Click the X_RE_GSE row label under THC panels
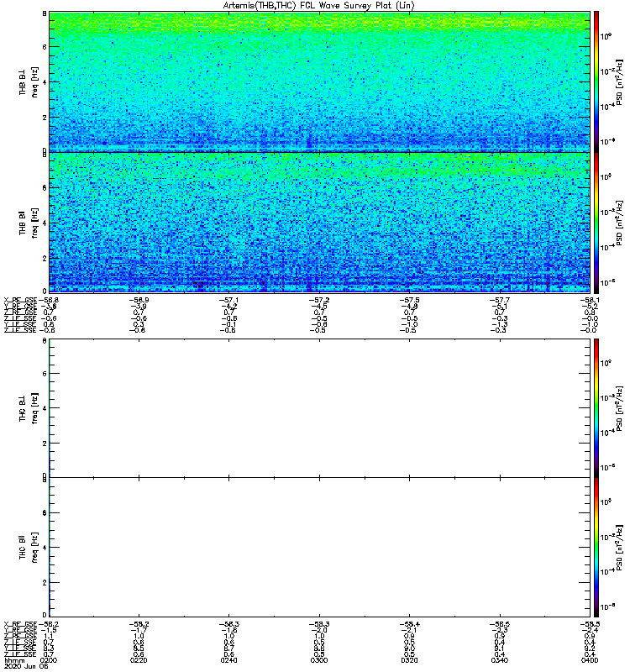Image resolution: width=630 pixels, height=672 pixels. tap(20, 624)
